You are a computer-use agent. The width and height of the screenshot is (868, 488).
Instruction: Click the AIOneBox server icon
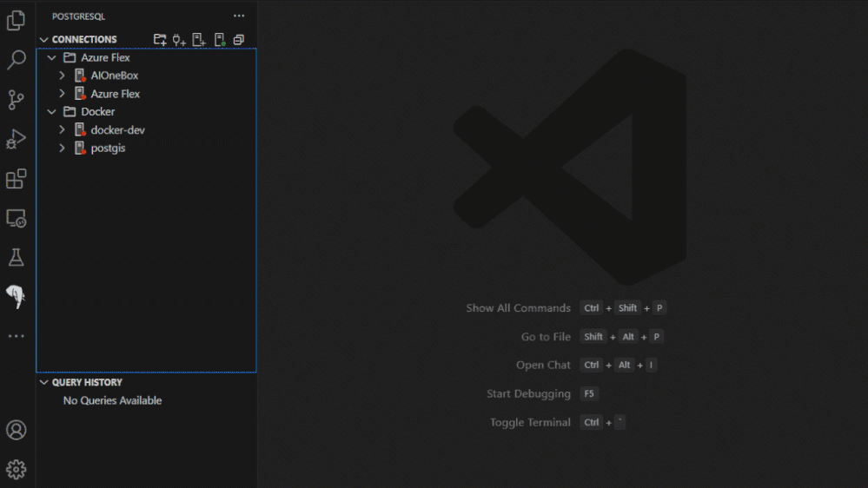click(x=80, y=76)
